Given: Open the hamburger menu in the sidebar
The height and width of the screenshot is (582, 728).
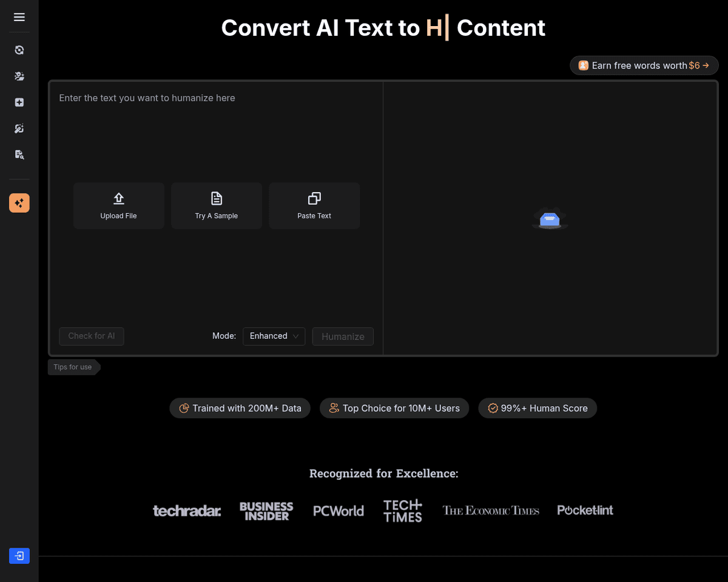Looking at the screenshot, I should [19, 18].
